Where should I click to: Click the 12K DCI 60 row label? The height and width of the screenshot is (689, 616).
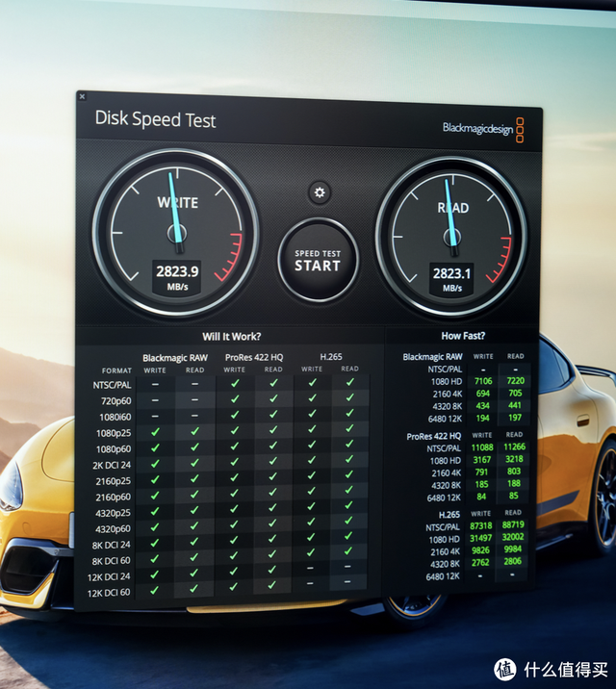coord(109,593)
